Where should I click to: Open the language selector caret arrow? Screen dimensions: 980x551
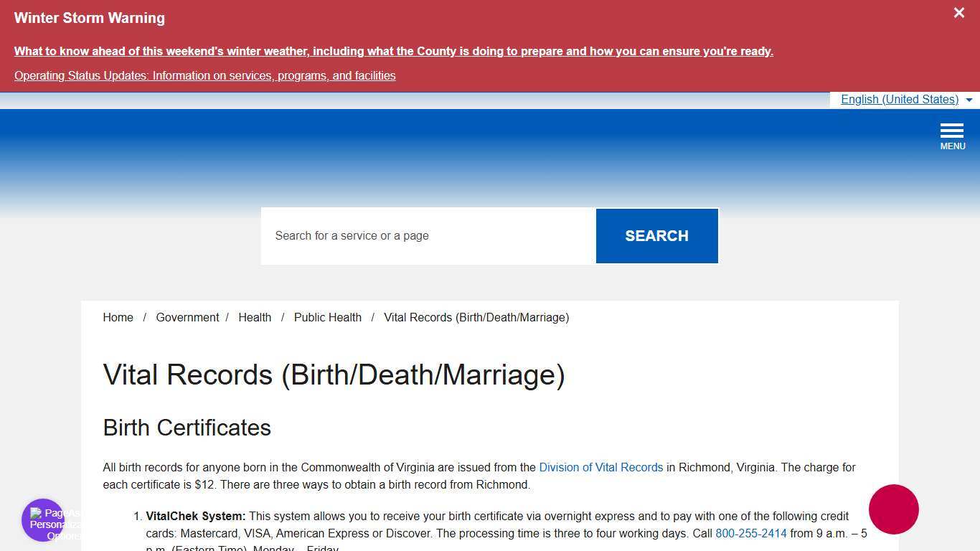tap(969, 100)
